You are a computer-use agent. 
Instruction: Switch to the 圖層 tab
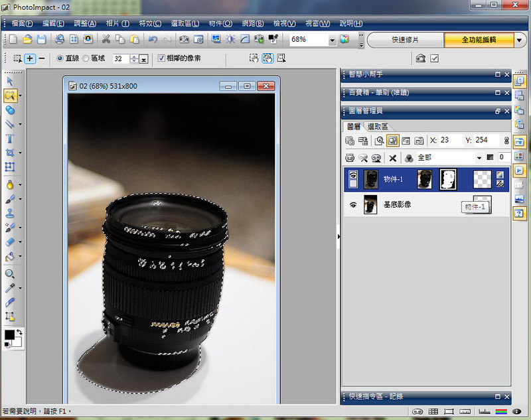click(x=354, y=127)
